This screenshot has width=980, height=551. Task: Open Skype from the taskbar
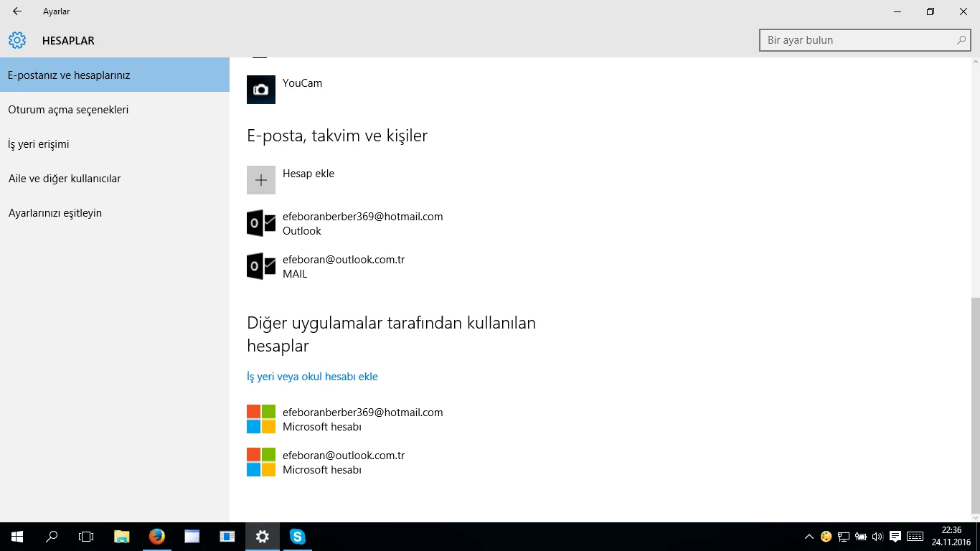297,536
